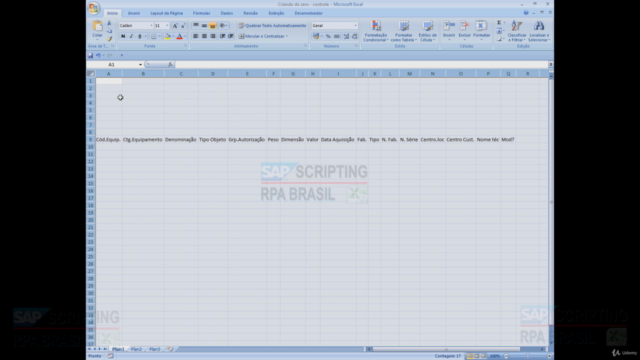Click the increase indent icon
The image size is (640, 360).
231,36
